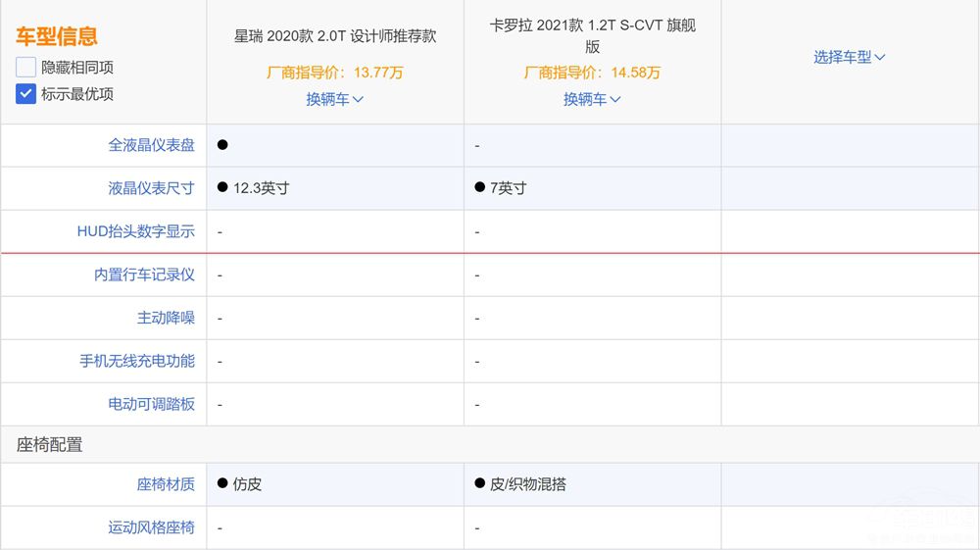Uncheck the 标示最优项 checkbox
The width and height of the screenshot is (980, 550).
click(25, 94)
